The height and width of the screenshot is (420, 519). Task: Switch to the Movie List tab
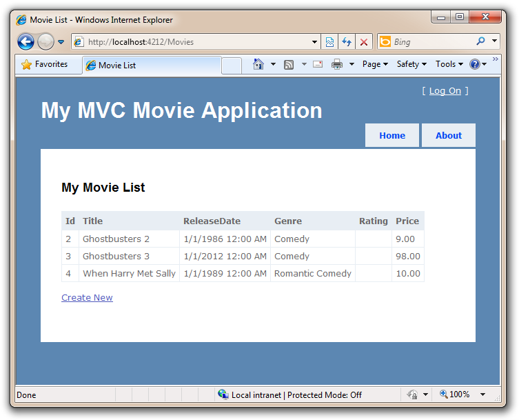coord(152,66)
